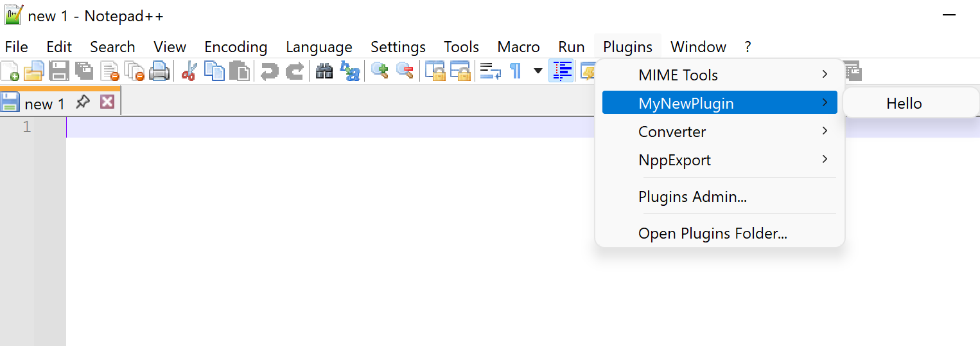The width and height of the screenshot is (980, 346).
Task: Toggle the Indent Guide toolbar icon
Action: 561,71
